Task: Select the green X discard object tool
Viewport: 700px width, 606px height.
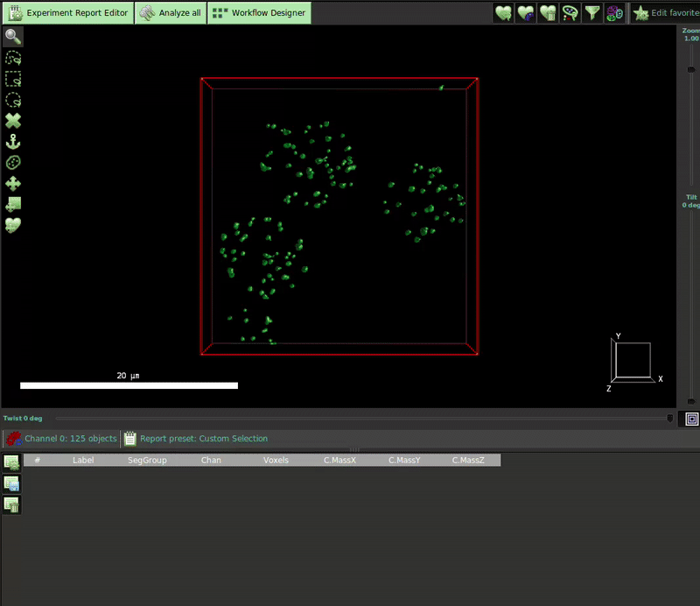Action: pos(13,121)
